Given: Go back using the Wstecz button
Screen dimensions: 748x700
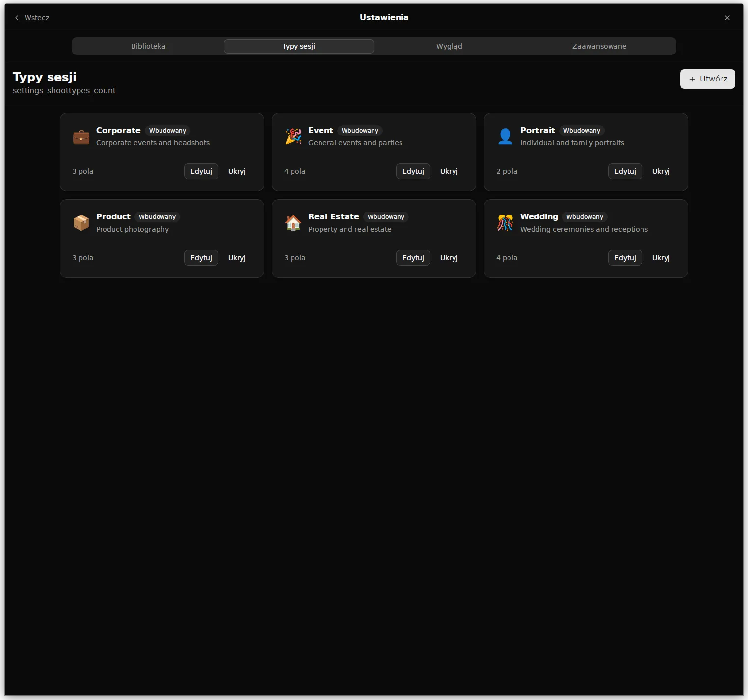Looking at the screenshot, I should pyautogui.click(x=32, y=18).
